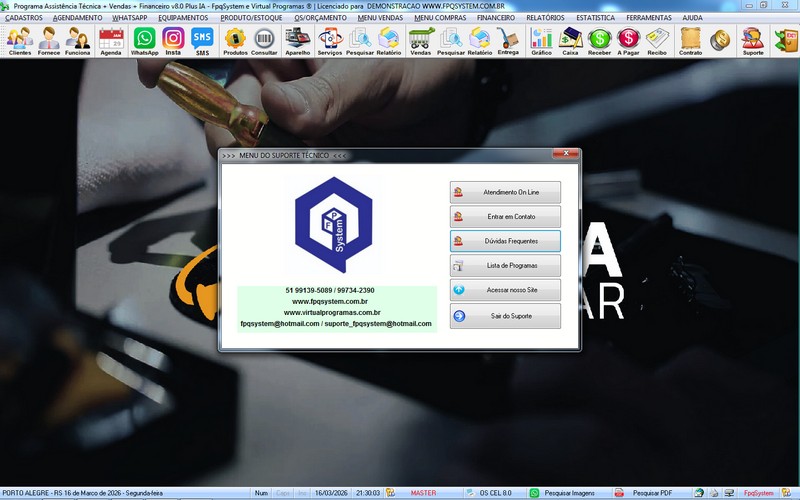This screenshot has width=800, height=500.
Task: Open the Gráfico chart icon
Action: (x=541, y=41)
